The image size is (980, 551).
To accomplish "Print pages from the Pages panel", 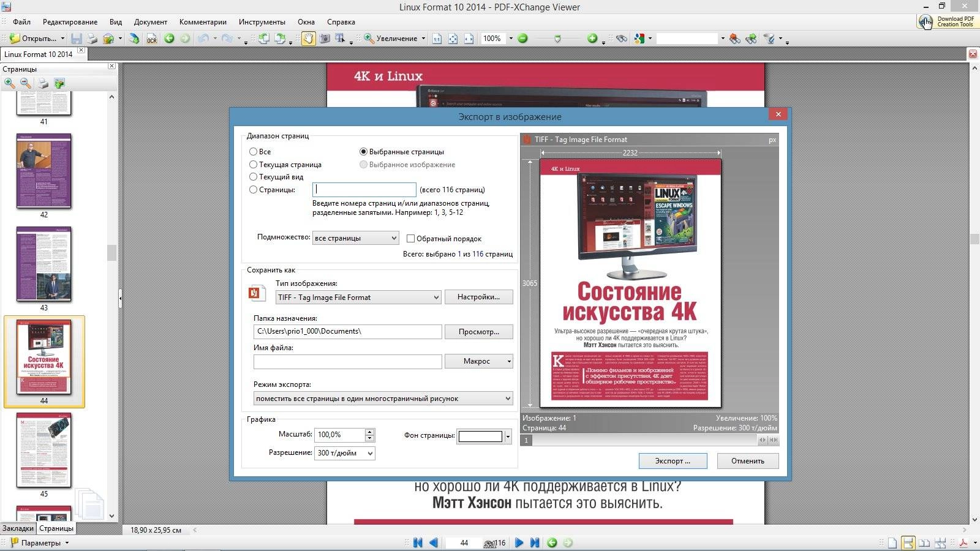I will 43,83.
